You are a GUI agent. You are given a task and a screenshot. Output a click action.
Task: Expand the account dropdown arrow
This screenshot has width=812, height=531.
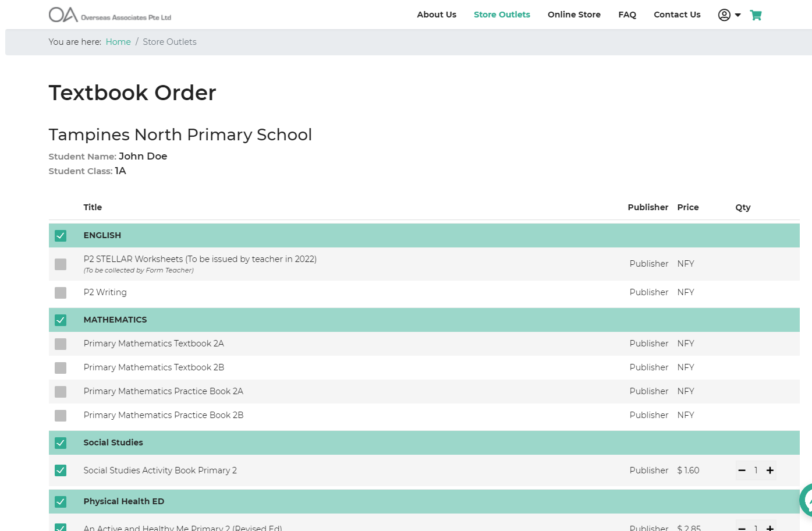[x=738, y=15]
